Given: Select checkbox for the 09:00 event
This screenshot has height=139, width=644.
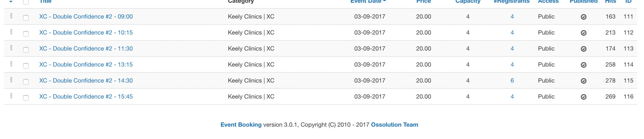Looking at the screenshot, I should coord(26,18).
